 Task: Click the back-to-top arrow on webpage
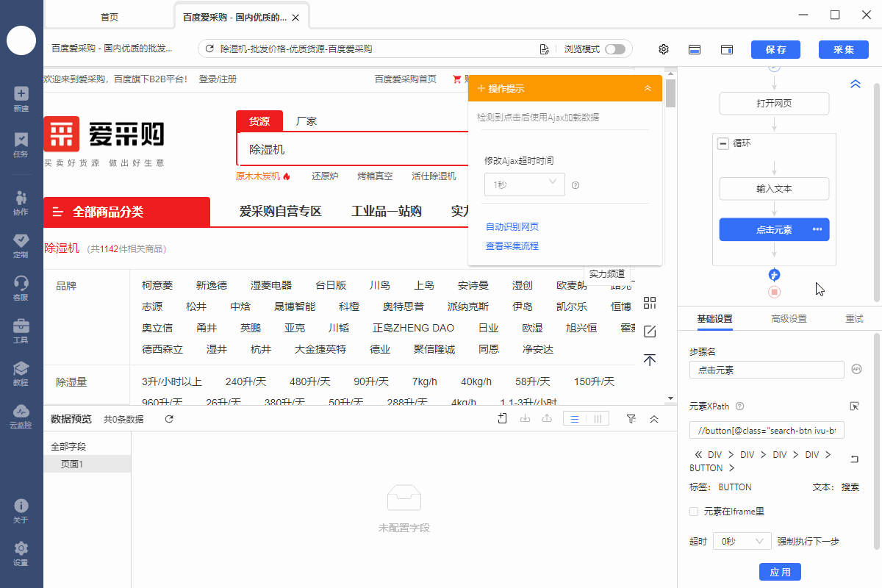click(650, 359)
